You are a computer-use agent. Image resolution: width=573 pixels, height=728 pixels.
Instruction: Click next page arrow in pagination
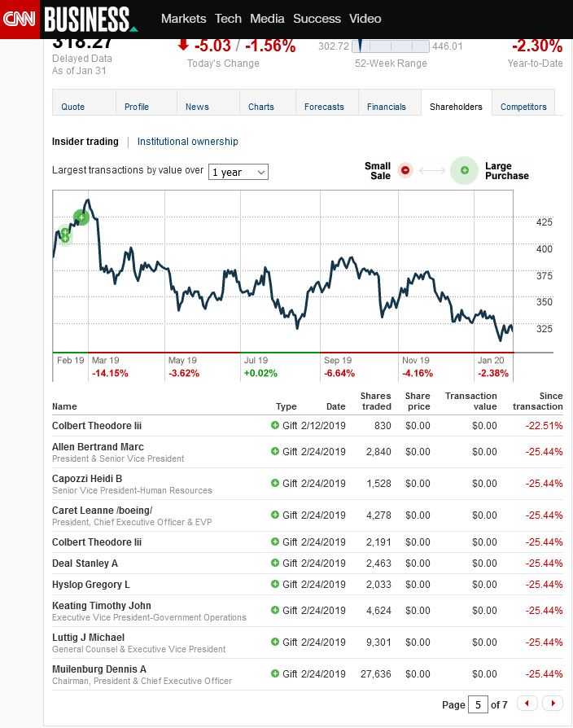[552, 704]
